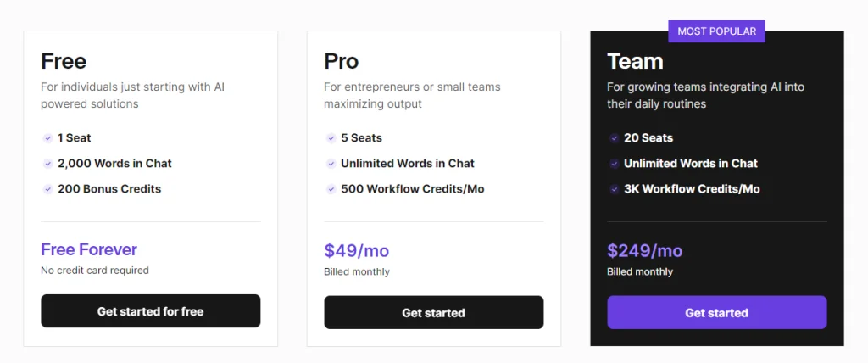Click the checkmark icon beside 2,000 Words in Chat
This screenshot has height=363, width=868.
pos(47,164)
